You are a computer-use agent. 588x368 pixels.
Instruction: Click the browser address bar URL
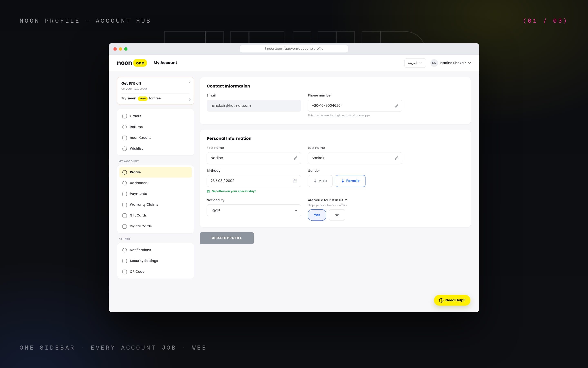[294, 49]
